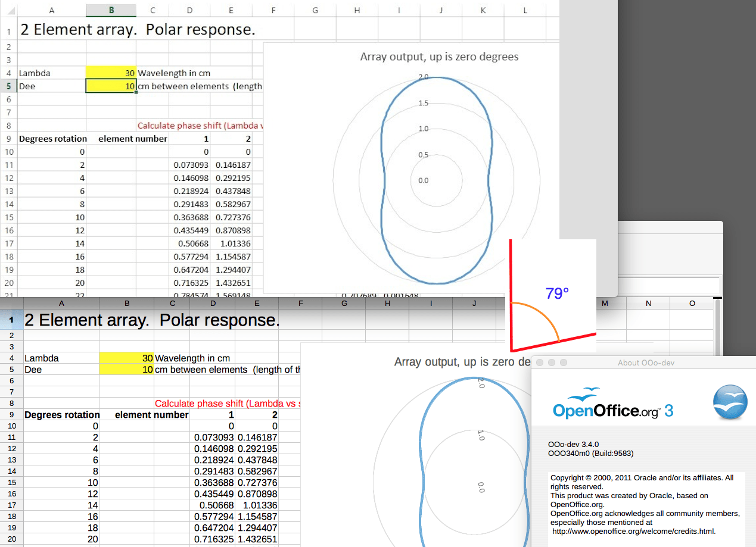Click the yellow Dee value 10 in Excel

point(111,86)
